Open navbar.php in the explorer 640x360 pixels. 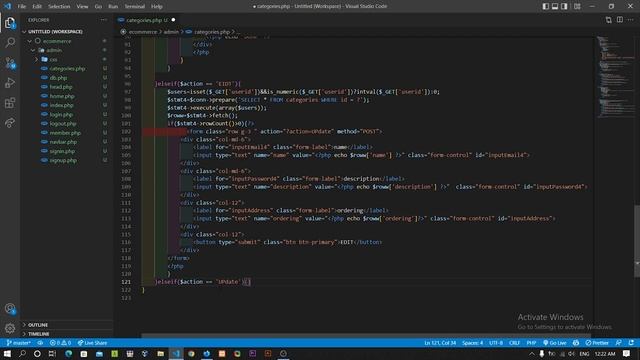coord(63,142)
